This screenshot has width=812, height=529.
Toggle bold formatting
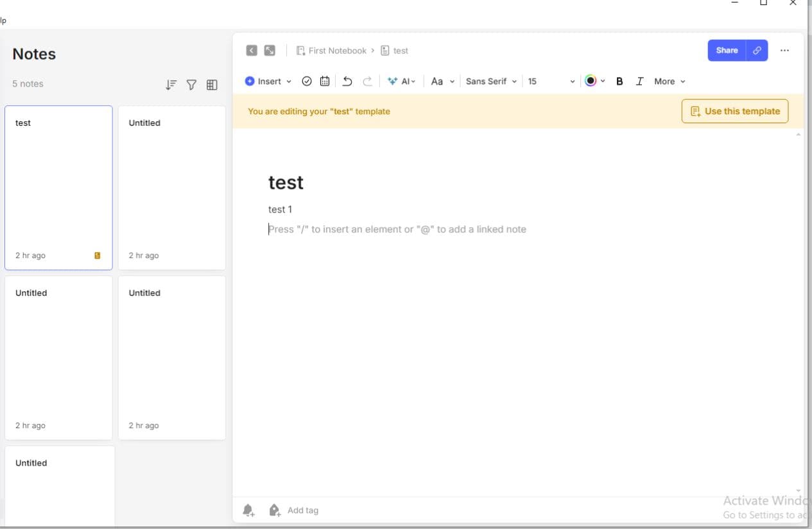point(619,81)
